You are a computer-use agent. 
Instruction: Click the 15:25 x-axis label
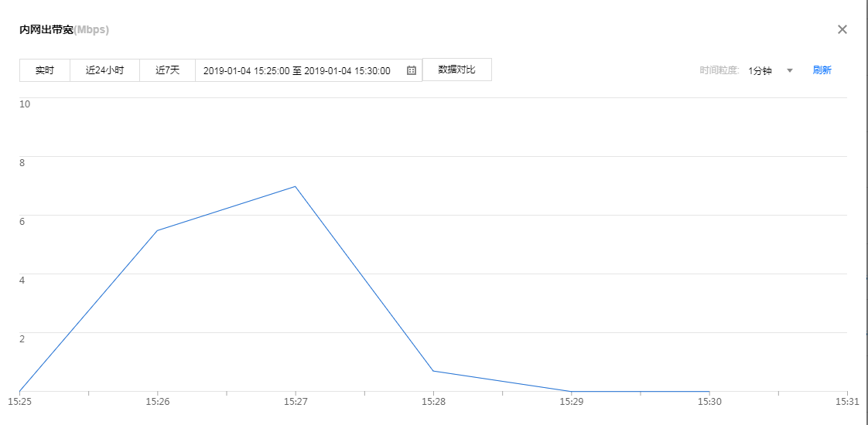point(19,403)
